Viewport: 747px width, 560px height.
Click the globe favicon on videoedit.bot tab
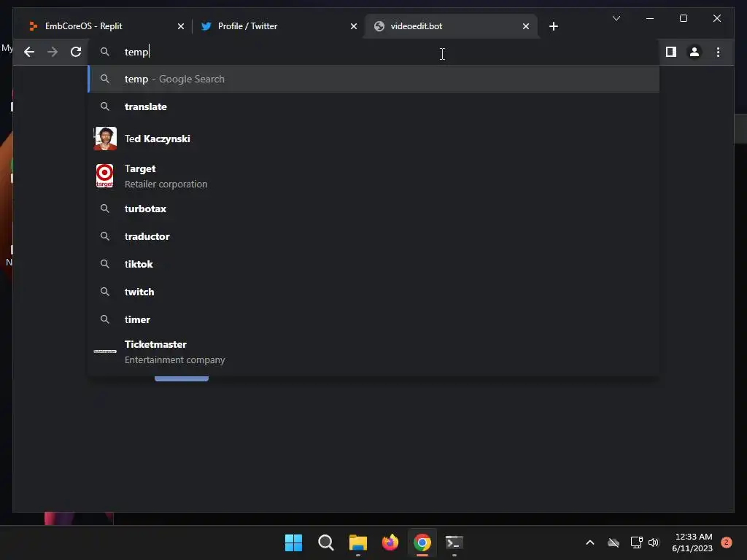click(x=379, y=26)
